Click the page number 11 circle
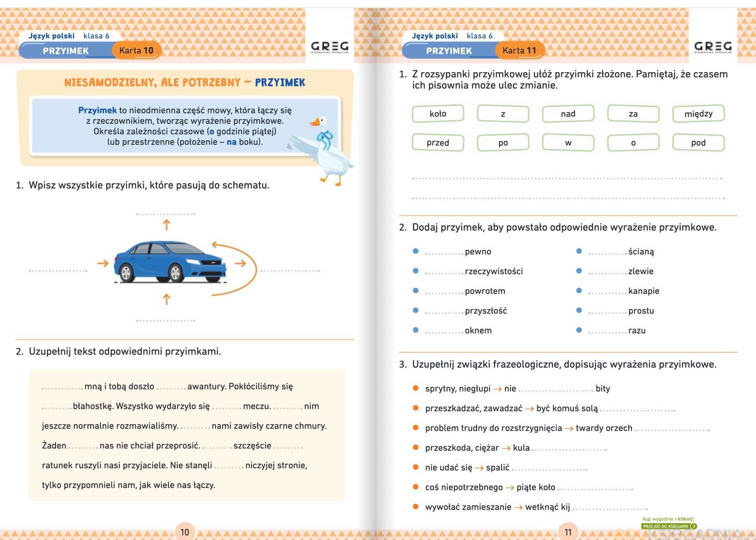The height and width of the screenshot is (540, 756). click(x=568, y=531)
